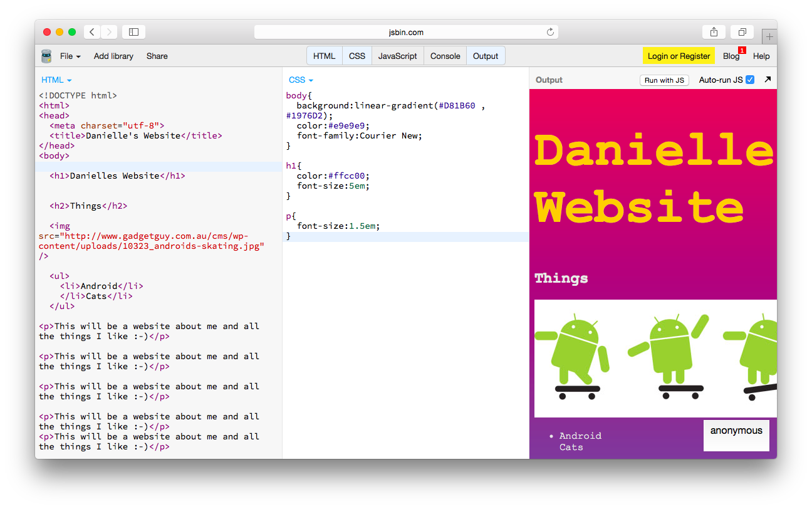This screenshot has height=509, width=812.
Task: Open the Blog link
Action: [731, 56]
